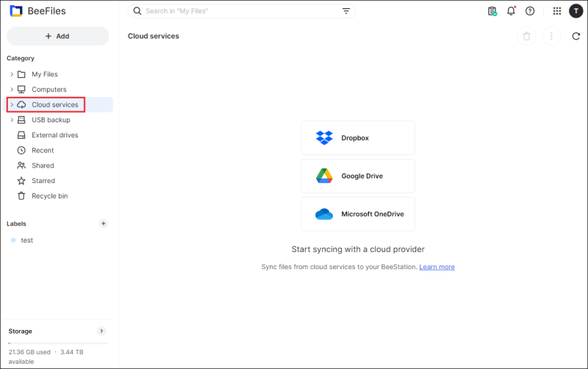Open the task status clipboard icon

(492, 11)
